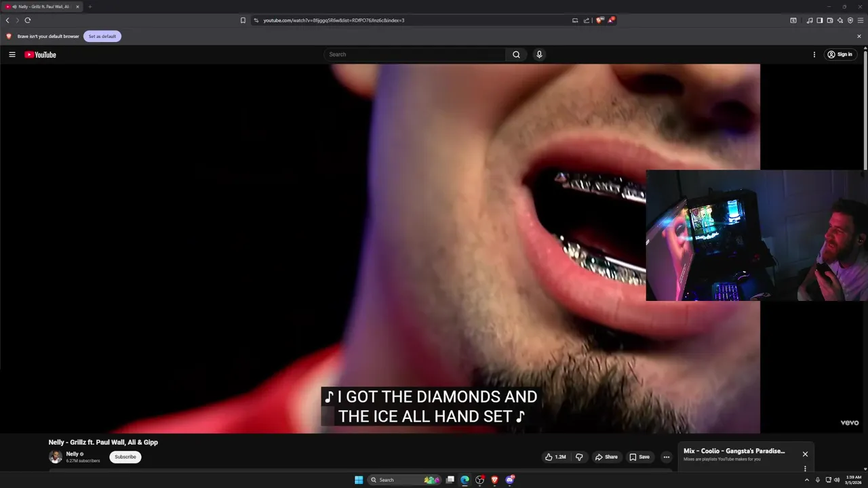The width and height of the screenshot is (868, 488).
Task: Toggle the browser sidebar panel icon
Action: coord(820,20)
